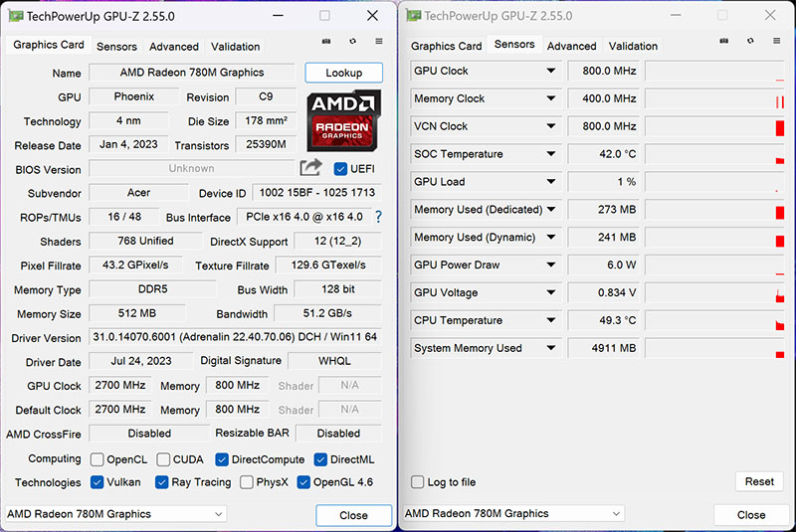Click the Memory Used (Dedicated) graph
The width and height of the screenshot is (796, 532).
point(714,210)
